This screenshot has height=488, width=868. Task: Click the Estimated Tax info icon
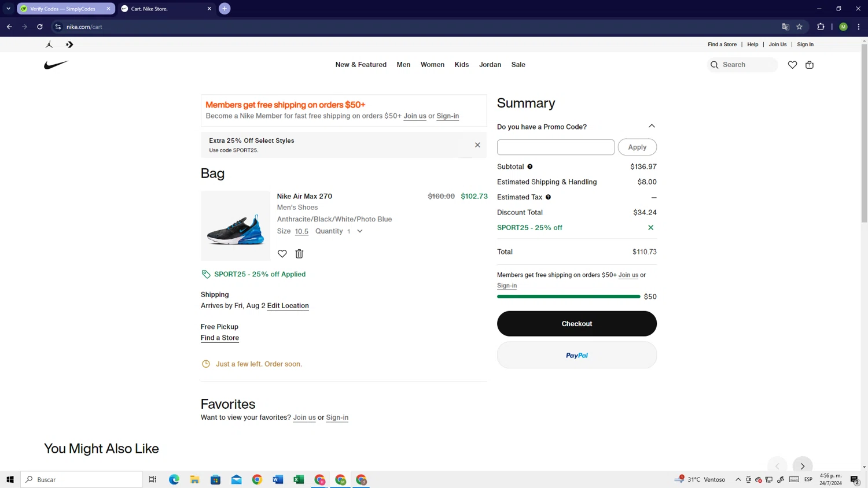[x=548, y=197]
